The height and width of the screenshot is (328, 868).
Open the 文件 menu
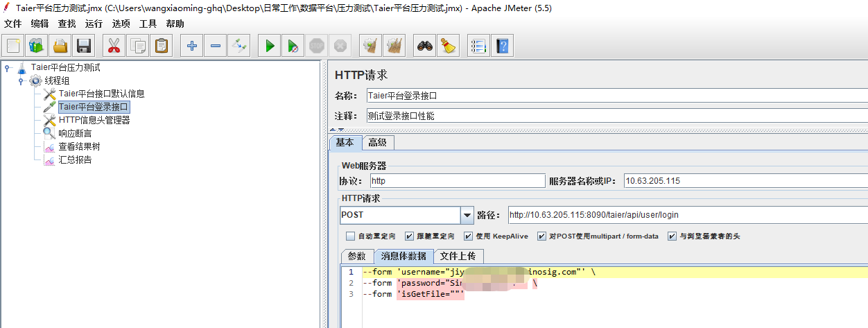pos(13,24)
